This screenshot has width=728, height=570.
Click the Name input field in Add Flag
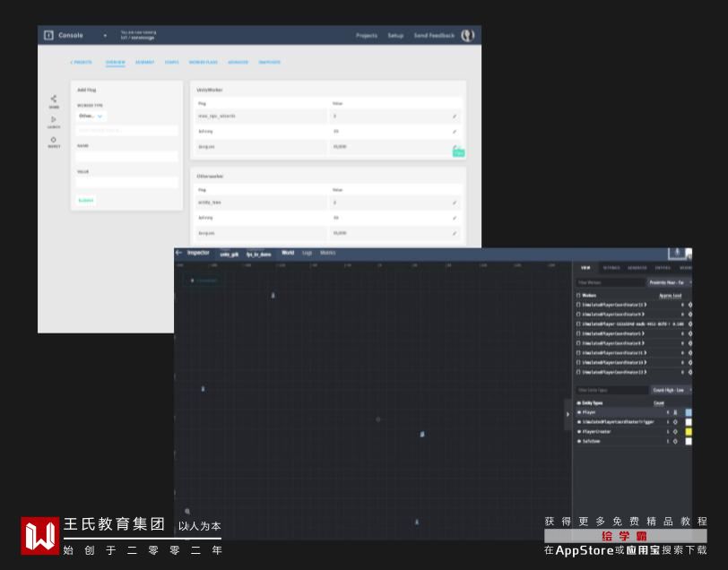click(x=126, y=156)
